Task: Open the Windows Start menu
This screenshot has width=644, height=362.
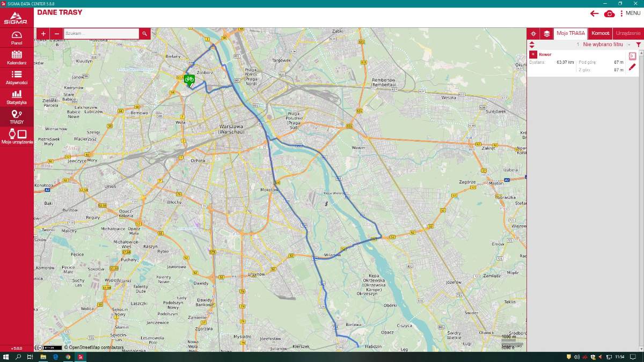Action: click(x=6, y=357)
